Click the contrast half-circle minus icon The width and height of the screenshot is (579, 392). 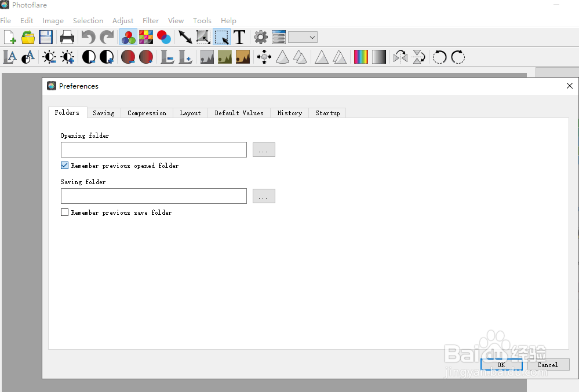click(x=89, y=57)
